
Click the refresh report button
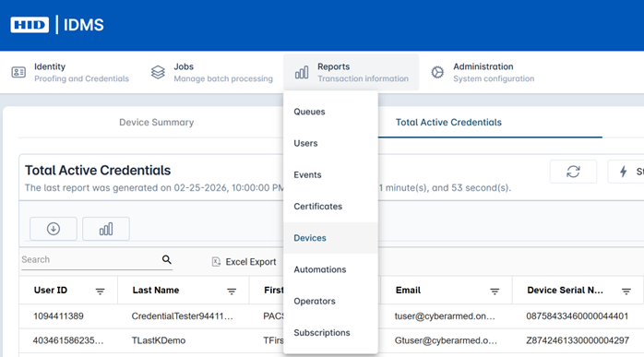click(573, 172)
